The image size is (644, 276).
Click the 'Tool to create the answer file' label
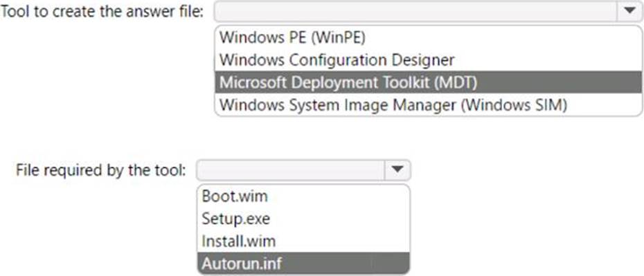102,12
